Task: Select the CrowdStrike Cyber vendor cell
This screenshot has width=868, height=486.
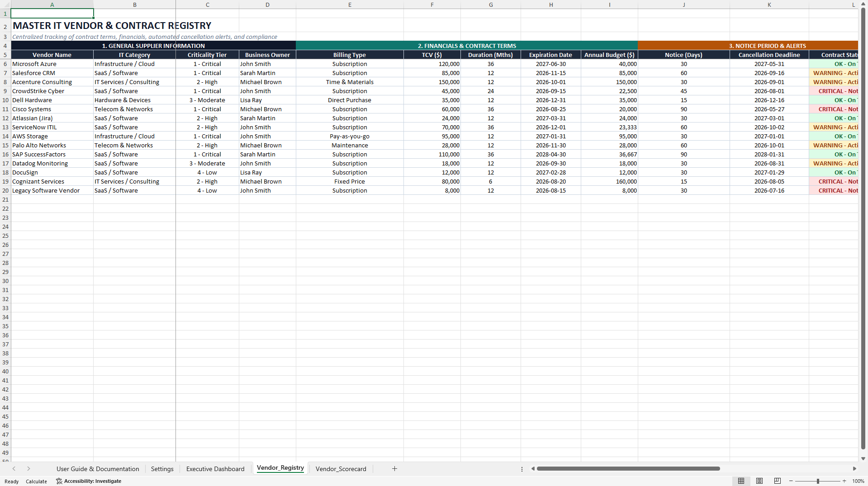Action: pyautogui.click(x=52, y=91)
